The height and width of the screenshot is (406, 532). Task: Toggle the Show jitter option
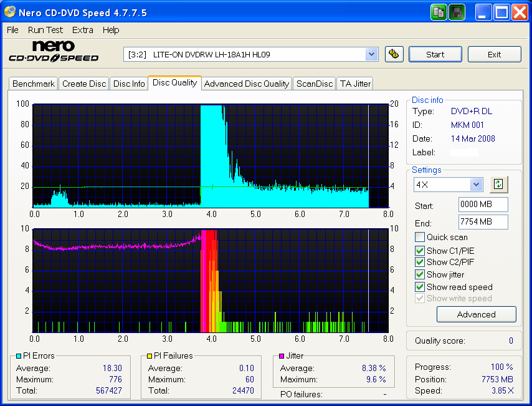click(420, 274)
